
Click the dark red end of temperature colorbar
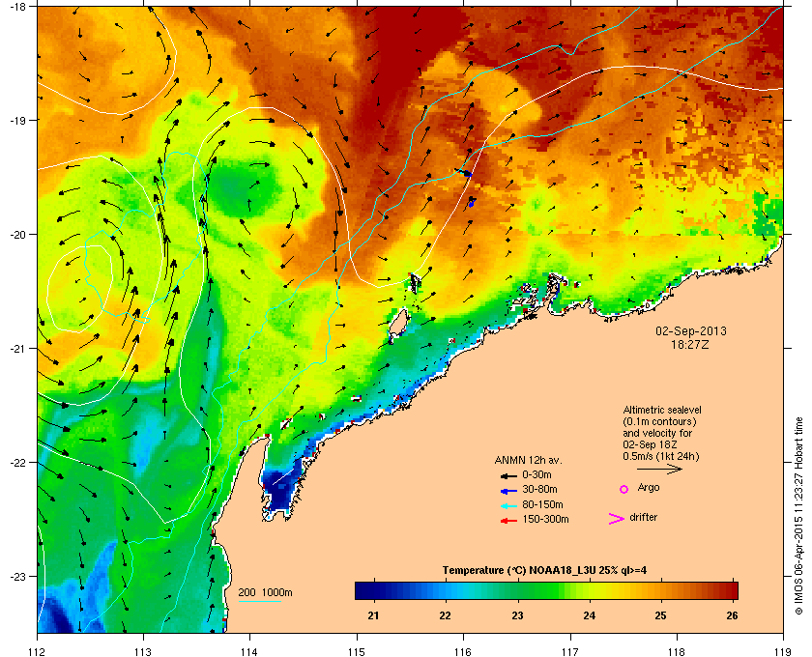tap(730, 590)
